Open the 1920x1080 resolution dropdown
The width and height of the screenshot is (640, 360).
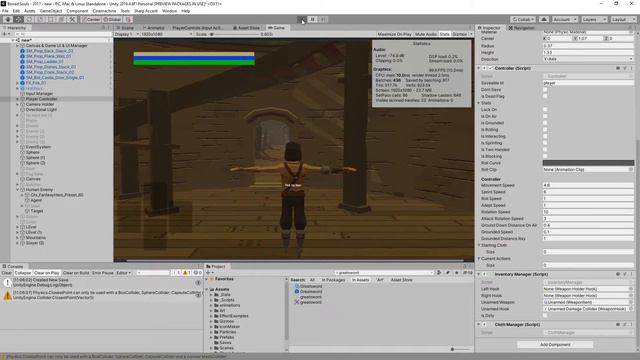(167, 34)
